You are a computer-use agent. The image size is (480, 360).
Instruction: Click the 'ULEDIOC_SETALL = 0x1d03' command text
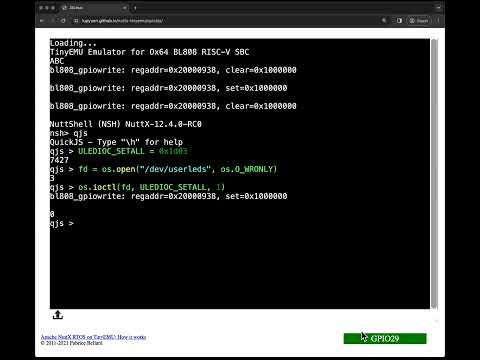[133, 151]
